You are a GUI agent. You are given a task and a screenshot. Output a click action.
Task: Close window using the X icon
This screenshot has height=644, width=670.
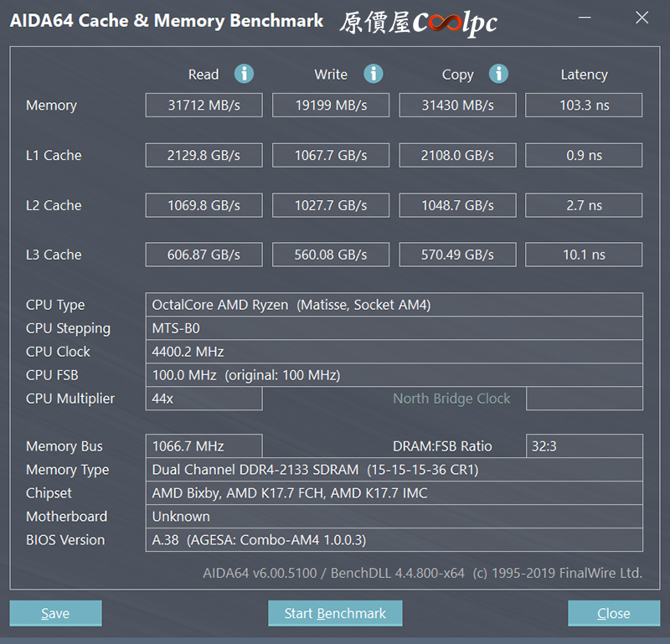click(x=642, y=18)
